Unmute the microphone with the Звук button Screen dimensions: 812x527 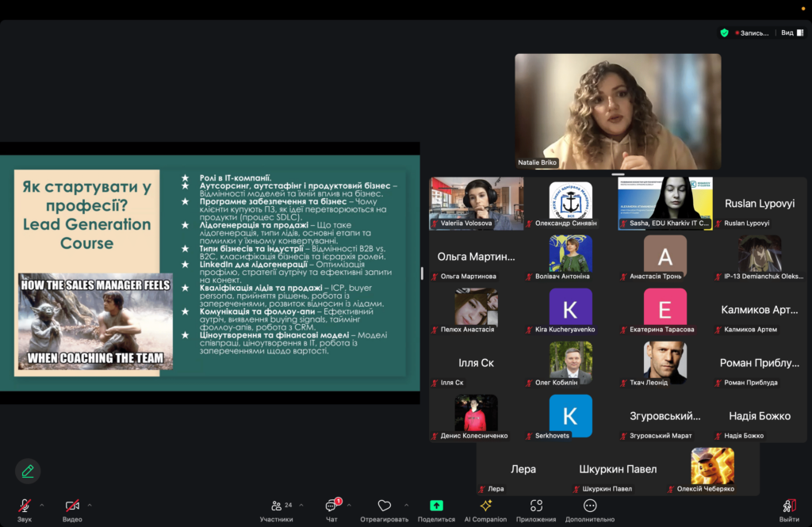[x=25, y=510]
